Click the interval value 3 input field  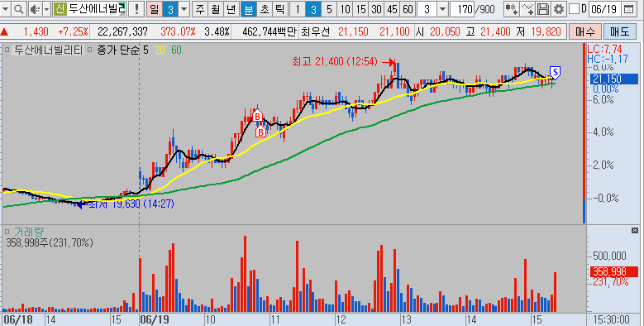click(x=427, y=9)
